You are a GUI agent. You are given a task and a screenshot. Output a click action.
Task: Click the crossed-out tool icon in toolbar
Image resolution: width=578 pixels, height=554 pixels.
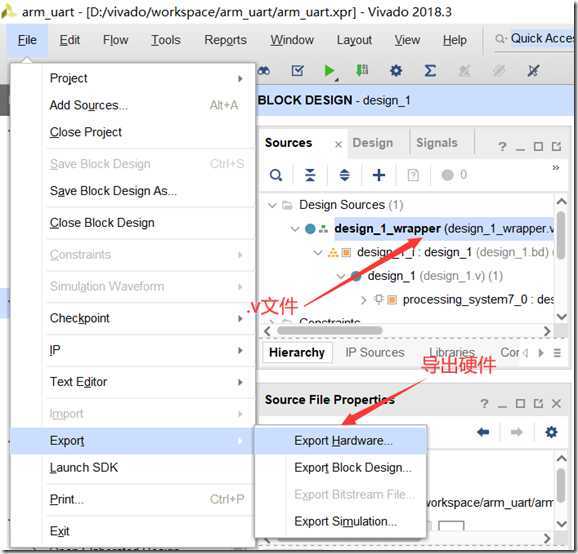(x=533, y=70)
